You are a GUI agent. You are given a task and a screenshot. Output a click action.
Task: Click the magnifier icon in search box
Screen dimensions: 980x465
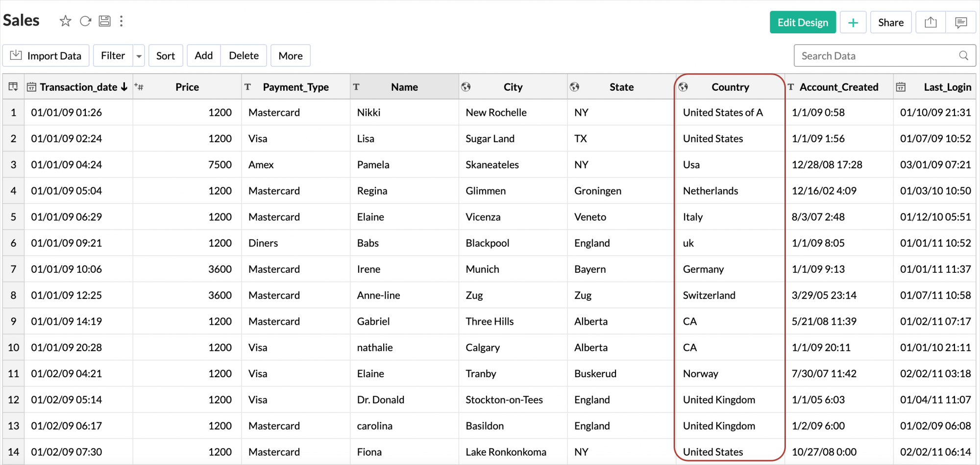tap(963, 56)
